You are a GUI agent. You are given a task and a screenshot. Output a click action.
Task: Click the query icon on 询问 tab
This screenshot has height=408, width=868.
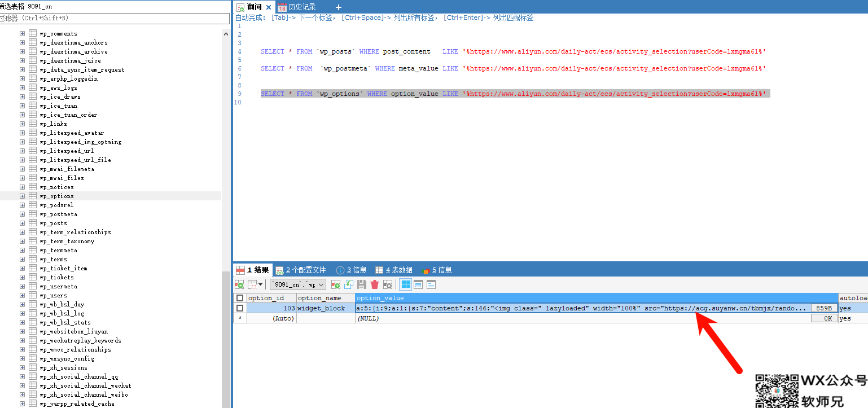point(240,7)
